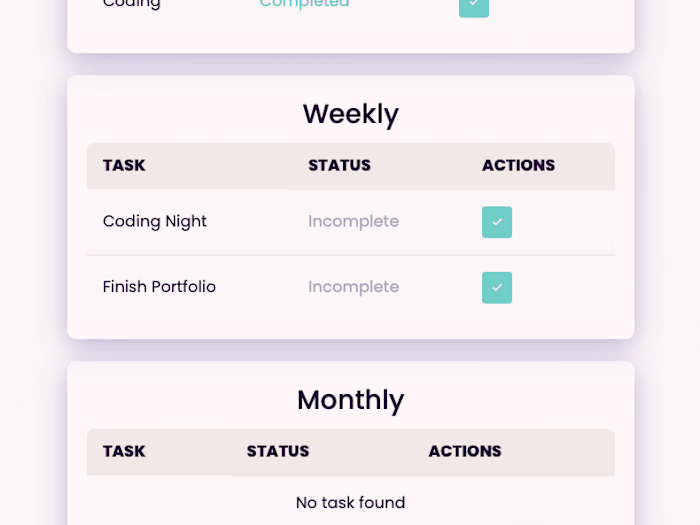Click the ACTIONS column header in Weekly
Image resolution: width=700 pixels, height=525 pixels.
click(518, 165)
